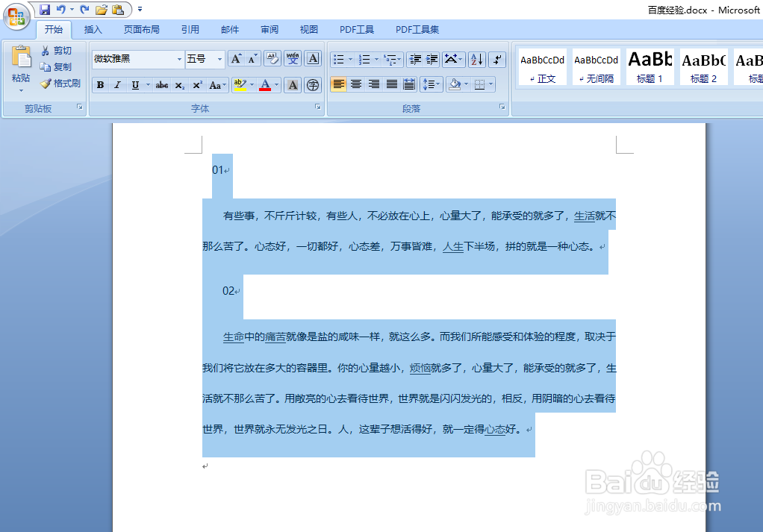This screenshot has height=532, width=763.
Task: Click the Save icon in Quick Access toolbar
Action: tap(47, 8)
